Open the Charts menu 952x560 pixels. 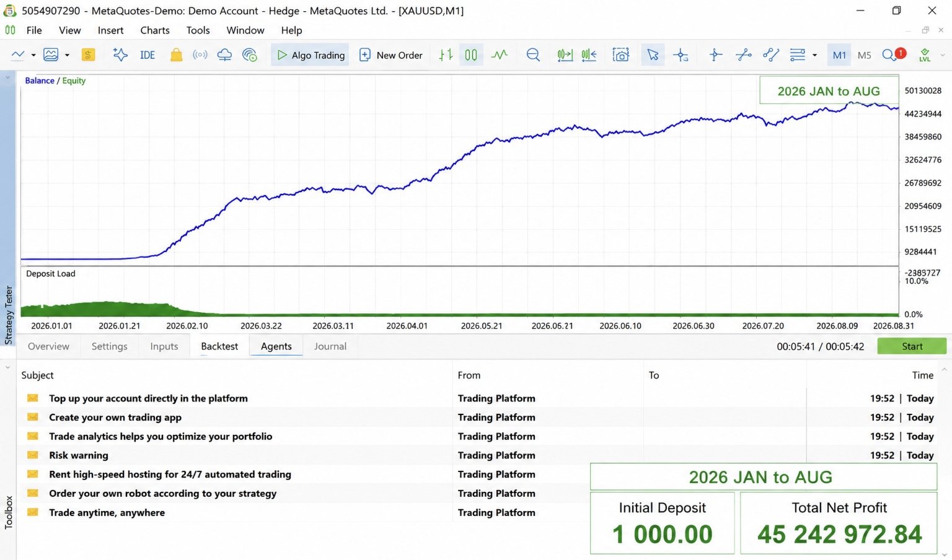[155, 30]
